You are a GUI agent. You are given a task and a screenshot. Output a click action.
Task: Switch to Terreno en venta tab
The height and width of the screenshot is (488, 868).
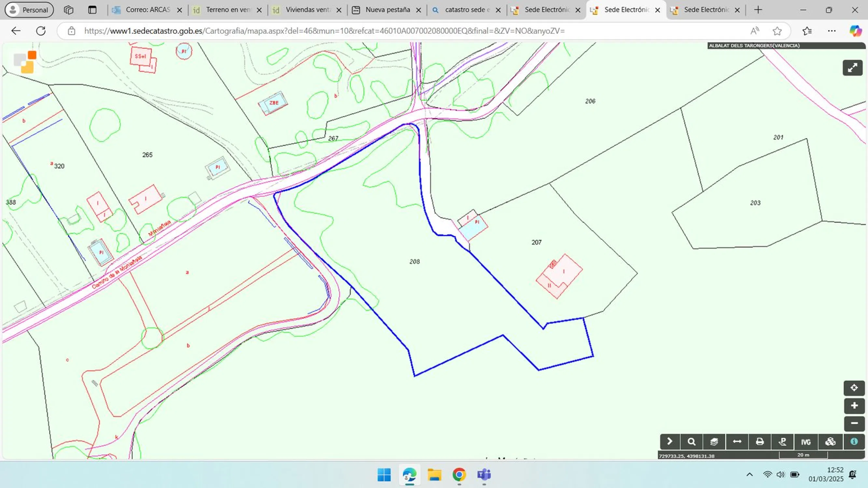[228, 10]
